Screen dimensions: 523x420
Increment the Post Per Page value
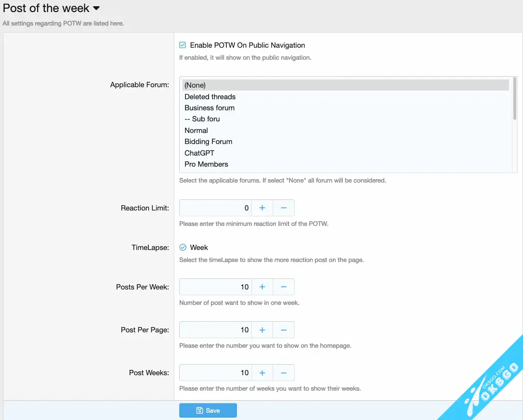pyautogui.click(x=262, y=330)
